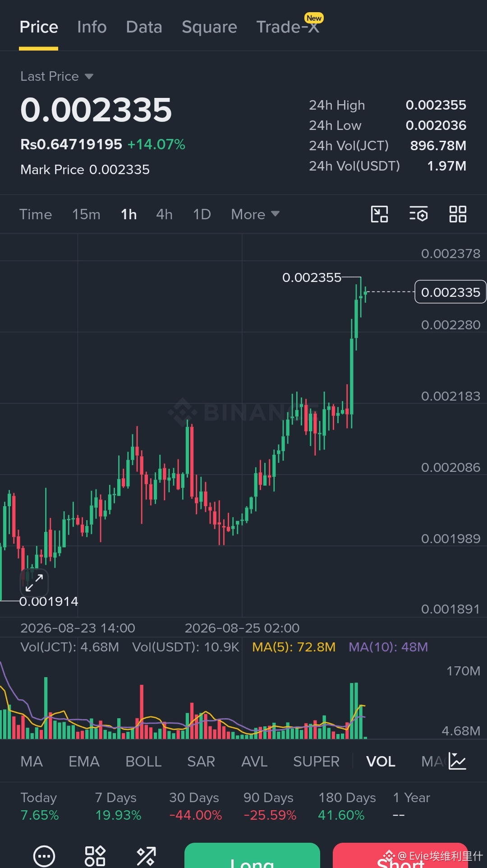The height and width of the screenshot is (868, 487).
Task: Tap the 90 Days -25.59% performance
Action: pos(270,806)
